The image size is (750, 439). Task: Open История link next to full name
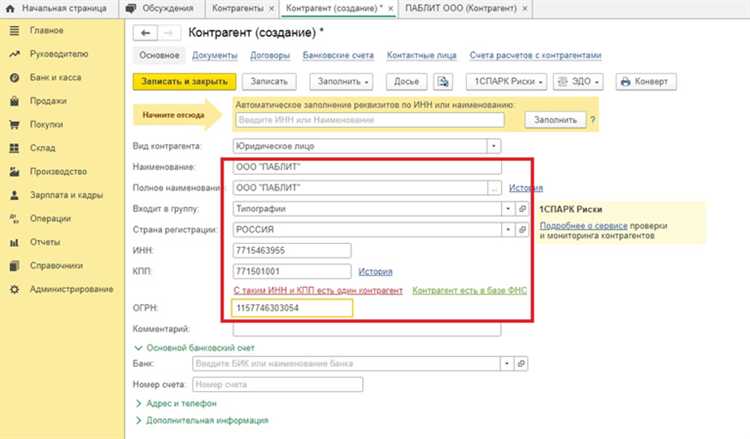click(526, 188)
